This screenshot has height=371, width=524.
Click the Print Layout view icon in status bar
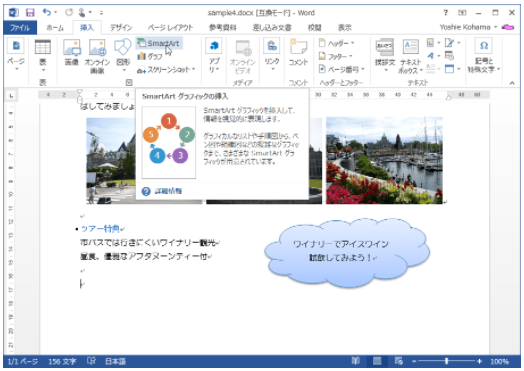(x=377, y=361)
